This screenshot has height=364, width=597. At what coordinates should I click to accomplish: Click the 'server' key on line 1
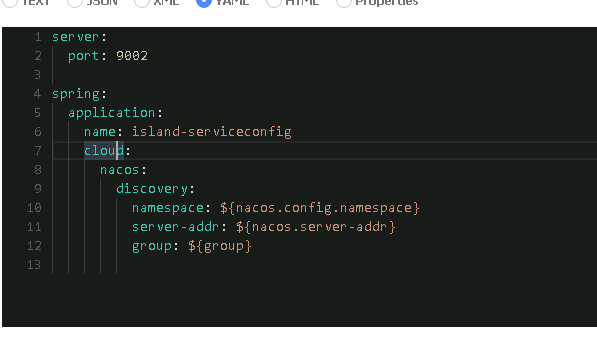(75, 37)
